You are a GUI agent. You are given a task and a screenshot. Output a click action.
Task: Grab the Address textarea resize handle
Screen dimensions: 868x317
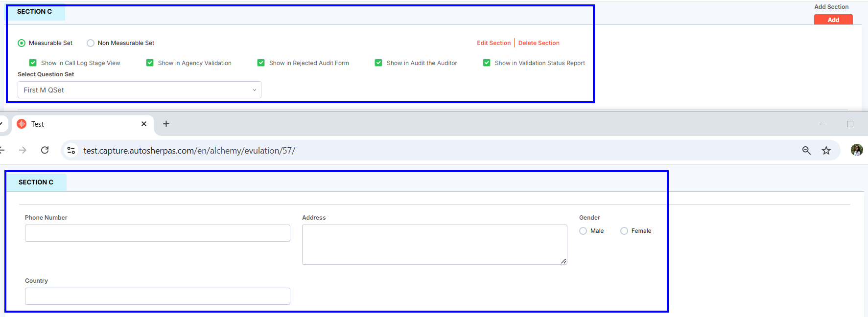pos(564,261)
